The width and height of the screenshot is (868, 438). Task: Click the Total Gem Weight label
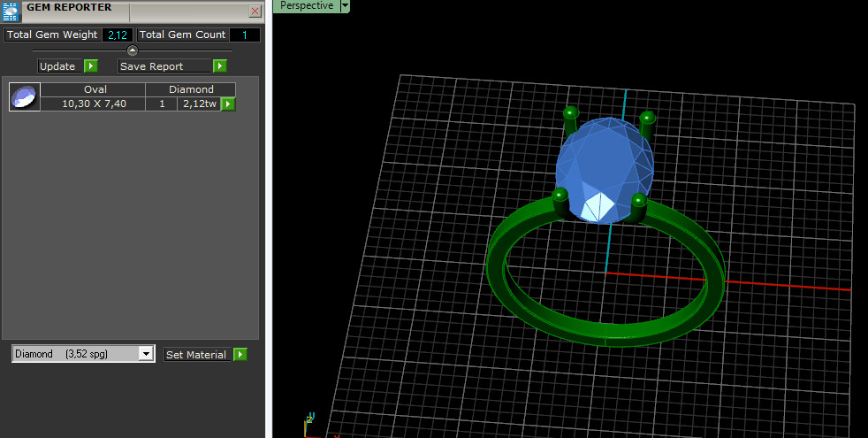[x=52, y=35]
